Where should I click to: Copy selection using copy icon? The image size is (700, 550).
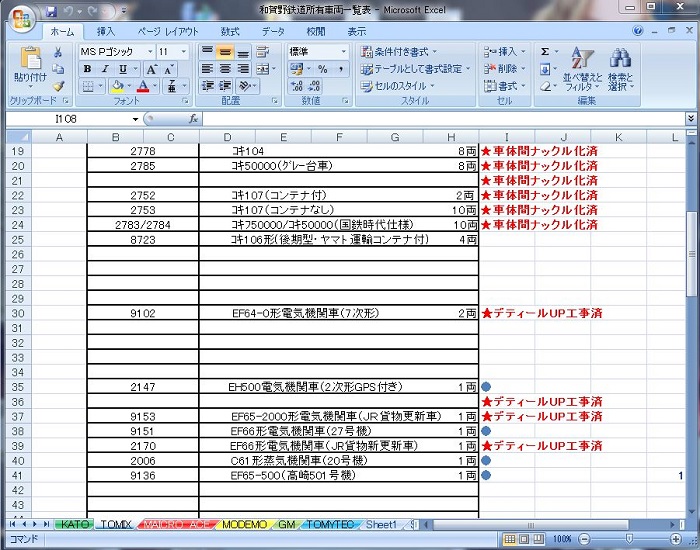point(58,69)
